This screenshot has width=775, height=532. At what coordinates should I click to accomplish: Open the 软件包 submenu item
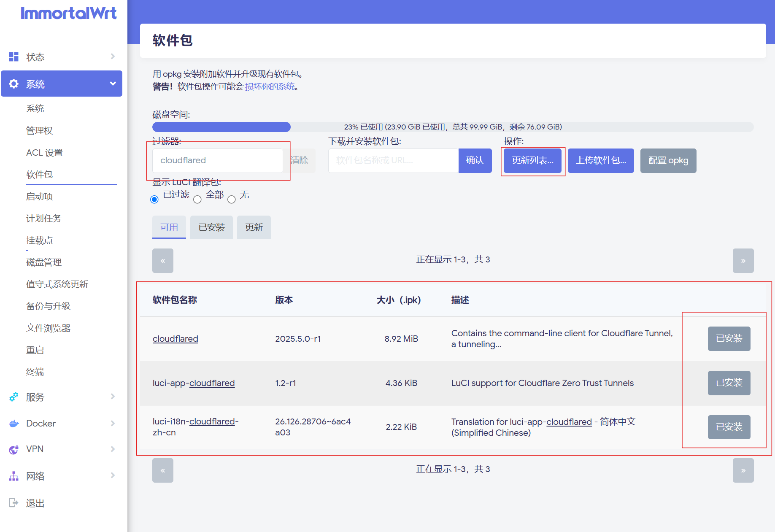tap(40, 174)
